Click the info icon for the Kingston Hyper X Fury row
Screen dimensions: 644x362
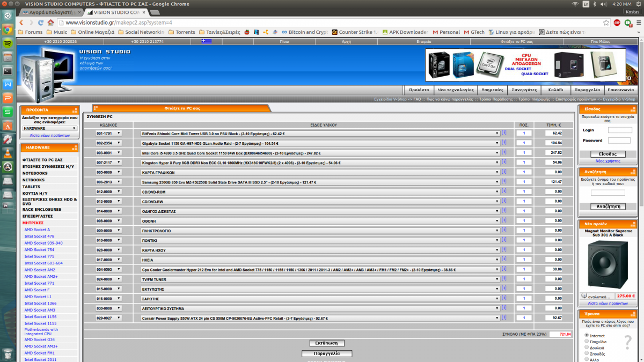504,162
